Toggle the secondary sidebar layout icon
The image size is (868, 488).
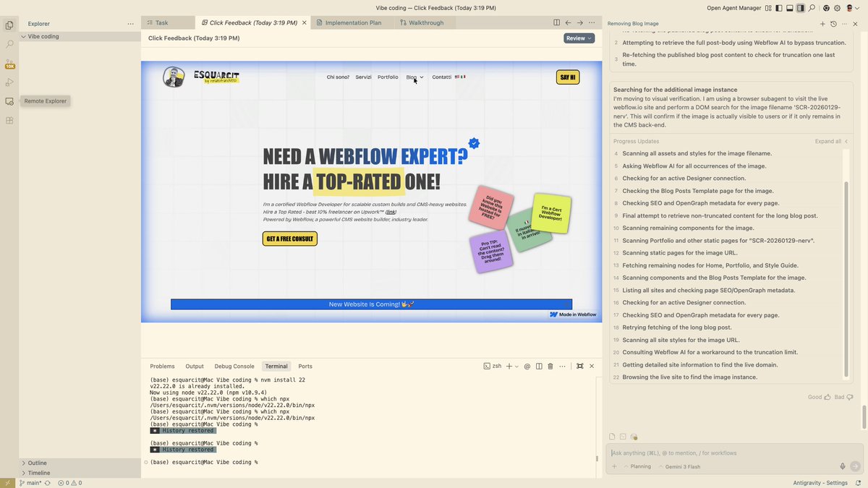(800, 8)
